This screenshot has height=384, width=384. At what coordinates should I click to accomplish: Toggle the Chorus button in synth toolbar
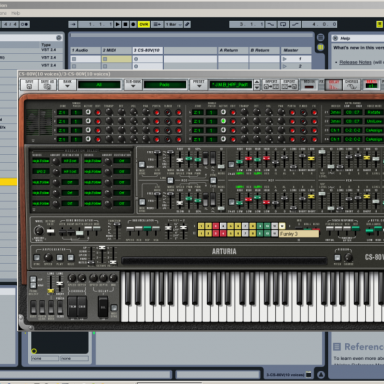tap(351, 85)
